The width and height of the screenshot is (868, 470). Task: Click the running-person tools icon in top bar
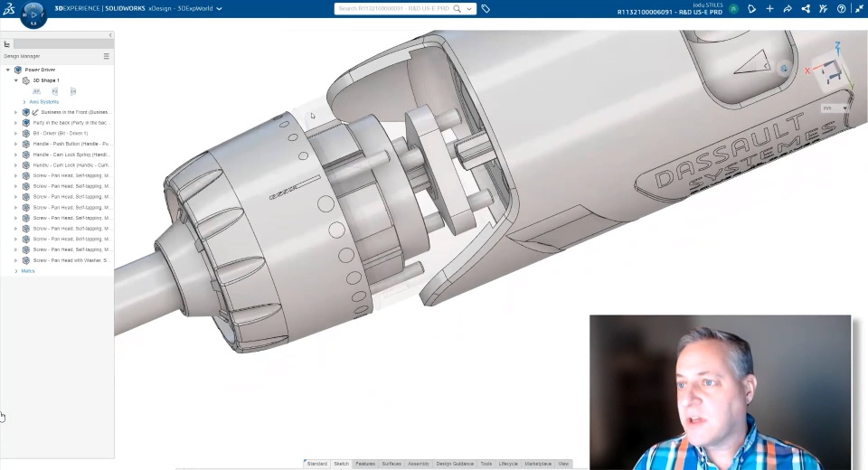[823, 9]
